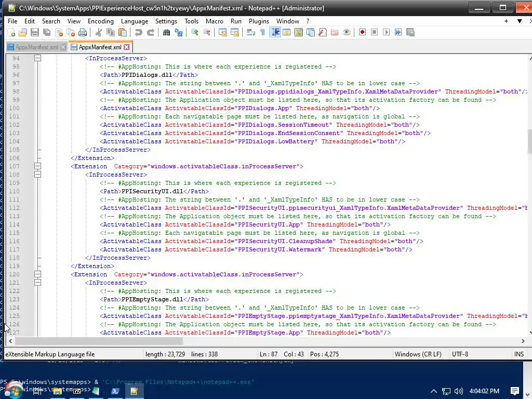
Task: Click the Zoom In magnifier icon
Action: (x=194, y=32)
